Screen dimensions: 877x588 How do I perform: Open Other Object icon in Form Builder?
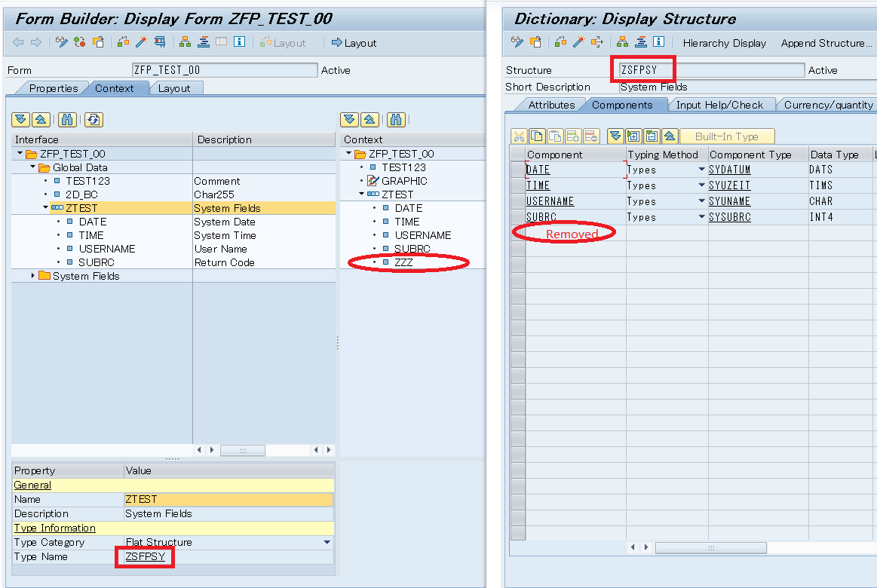98,42
